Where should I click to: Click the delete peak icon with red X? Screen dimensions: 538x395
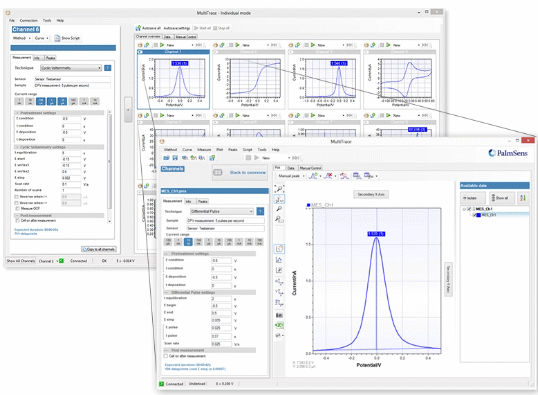point(328,176)
